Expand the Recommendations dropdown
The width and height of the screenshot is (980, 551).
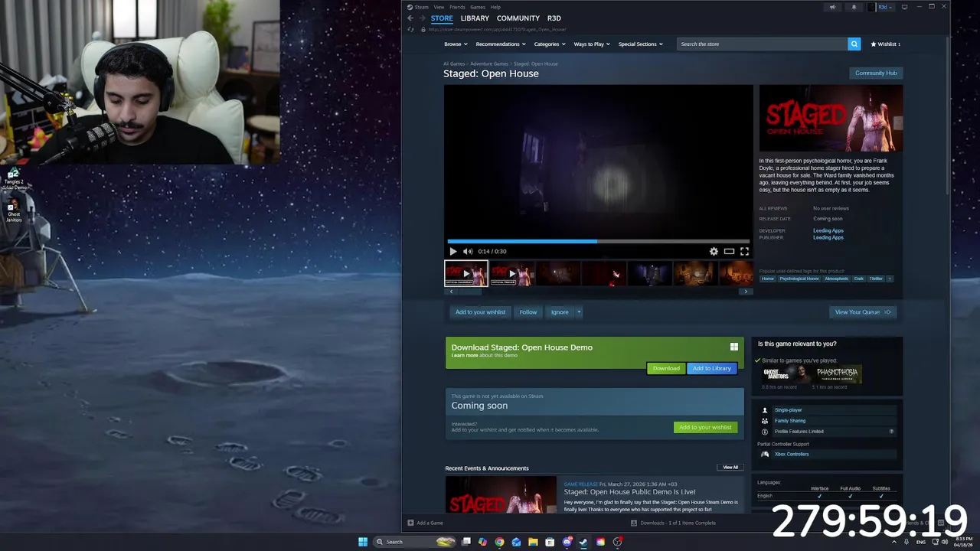coord(501,44)
